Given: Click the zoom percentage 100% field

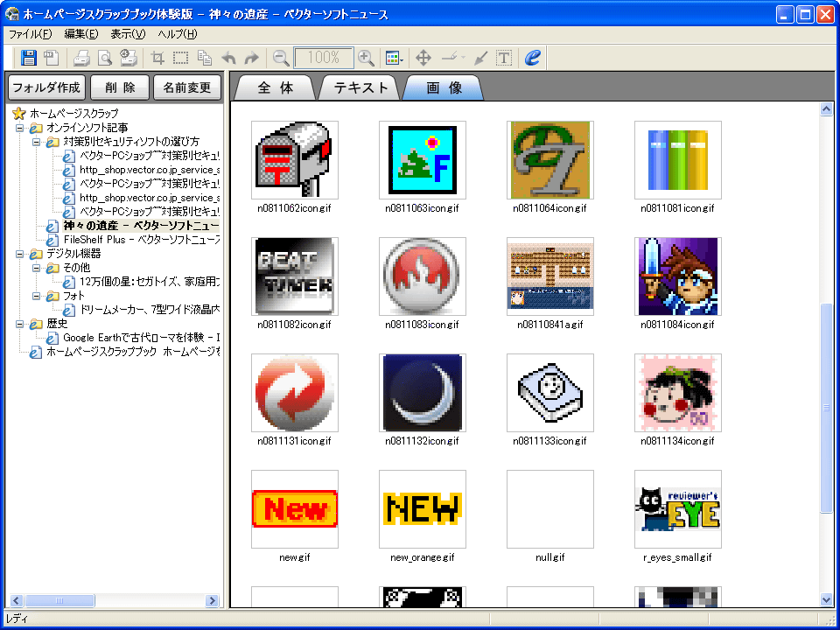Looking at the screenshot, I should point(324,58).
